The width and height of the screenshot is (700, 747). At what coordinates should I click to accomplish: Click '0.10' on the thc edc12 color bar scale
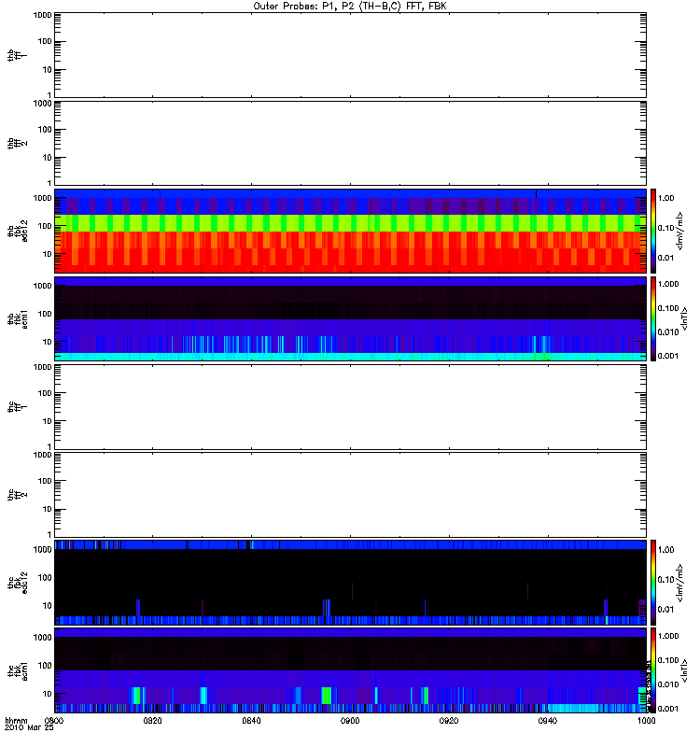tap(665, 579)
